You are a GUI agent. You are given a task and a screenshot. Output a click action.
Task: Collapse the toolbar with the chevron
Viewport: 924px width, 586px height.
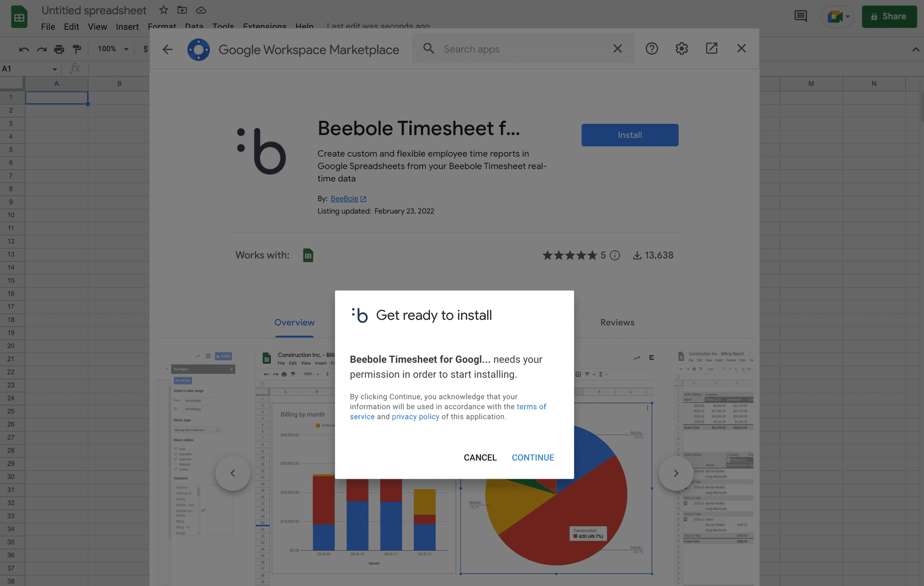pos(915,49)
